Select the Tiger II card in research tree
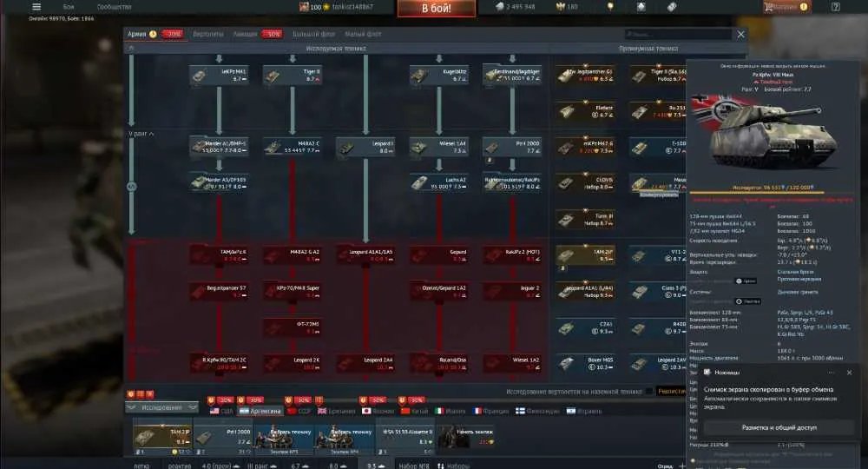This screenshot has height=469, width=868. click(x=293, y=76)
